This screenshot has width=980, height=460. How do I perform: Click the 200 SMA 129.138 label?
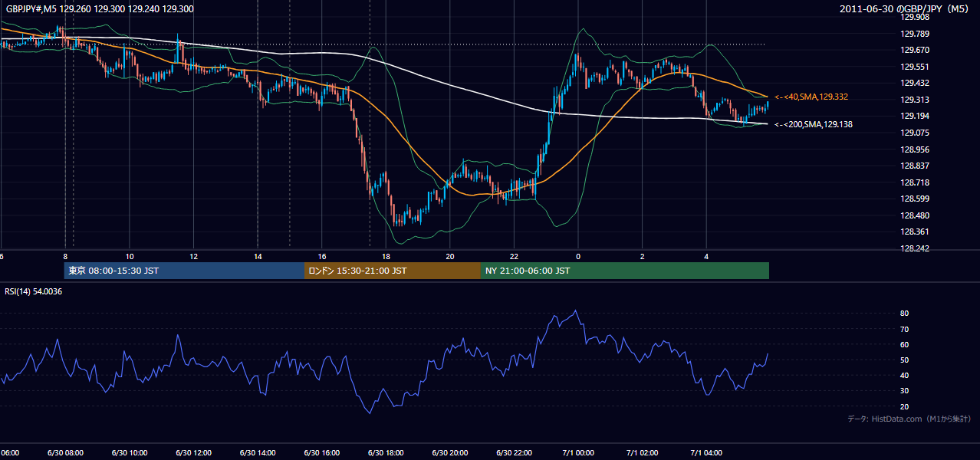coord(813,124)
